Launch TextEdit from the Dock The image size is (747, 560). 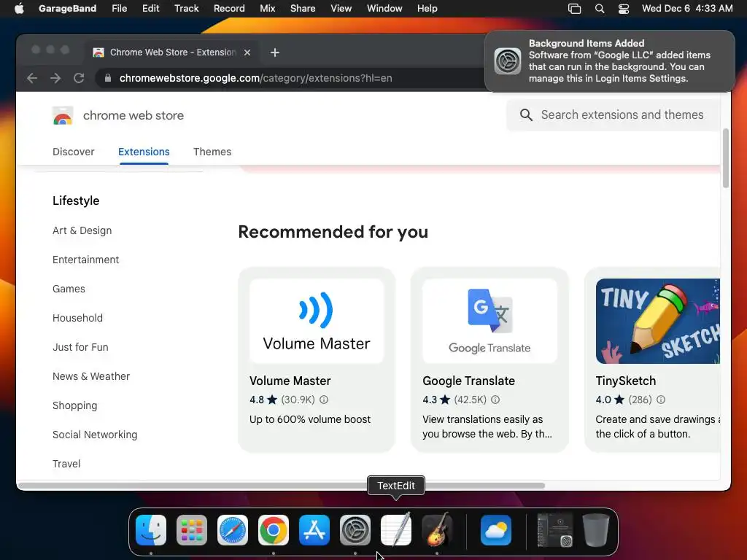(x=396, y=530)
